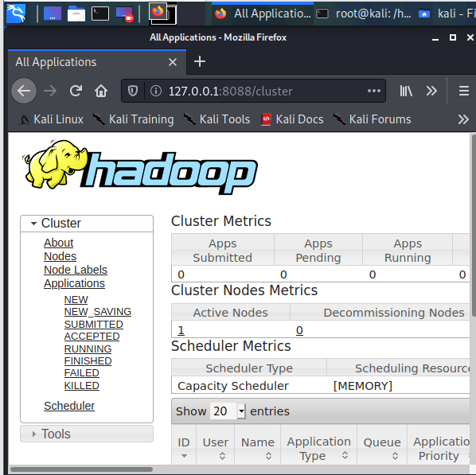Viewport: 476px width, 475px height.
Task: Expand the Tools sidebar section
Action: (x=87, y=434)
